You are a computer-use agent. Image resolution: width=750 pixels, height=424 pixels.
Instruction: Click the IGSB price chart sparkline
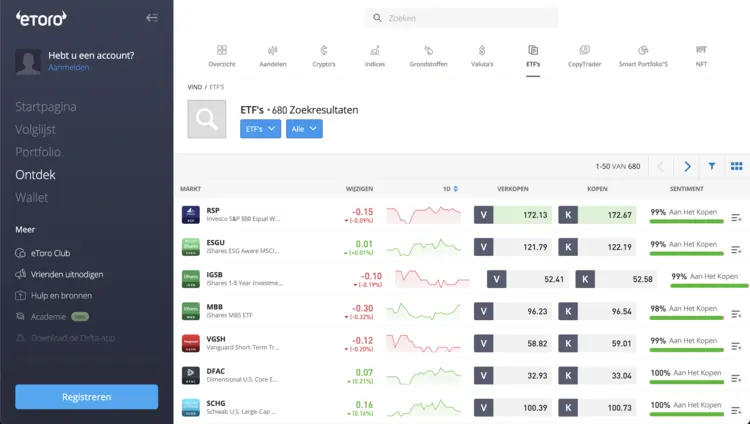point(432,279)
